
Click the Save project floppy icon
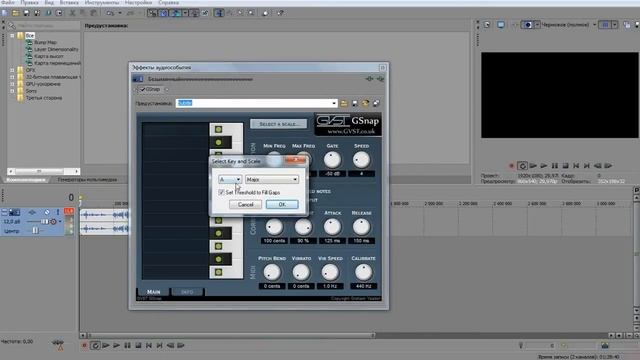coord(27,13)
